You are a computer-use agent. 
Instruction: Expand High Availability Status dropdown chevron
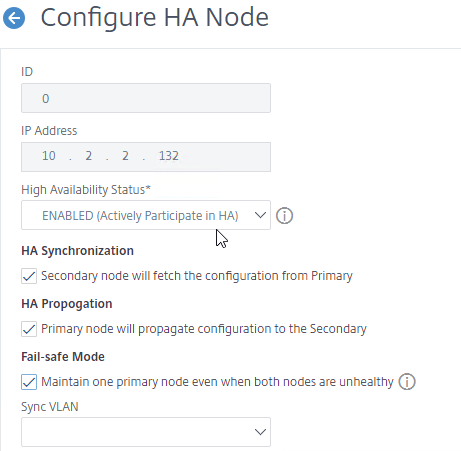coord(260,215)
